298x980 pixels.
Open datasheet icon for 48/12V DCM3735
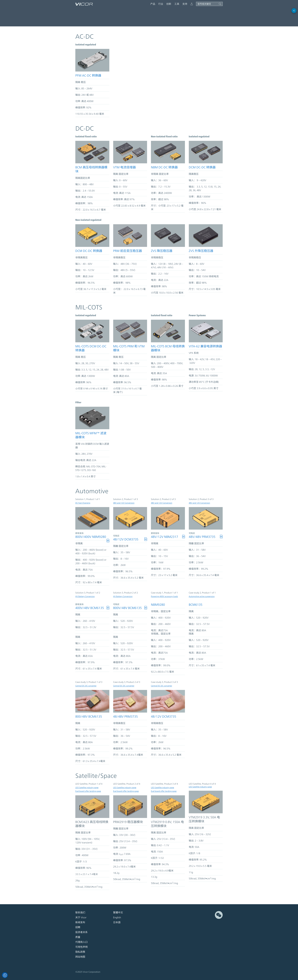[x=146, y=539]
